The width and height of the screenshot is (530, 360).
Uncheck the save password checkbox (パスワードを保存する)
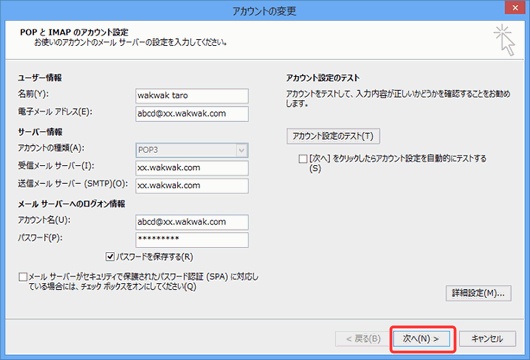[x=110, y=257]
